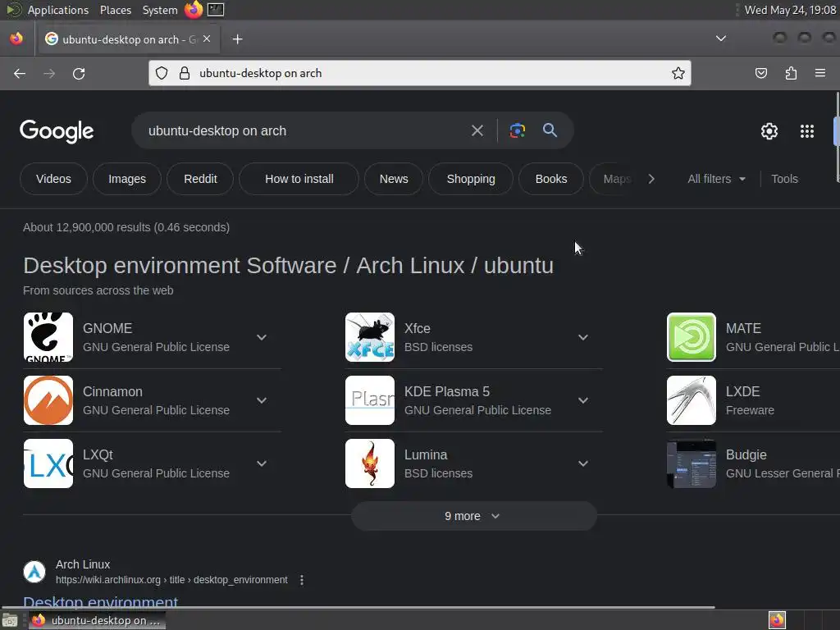Click the horizontal page scrollbar
The width and height of the screenshot is (840, 630).
pyautogui.click(x=358, y=608)
